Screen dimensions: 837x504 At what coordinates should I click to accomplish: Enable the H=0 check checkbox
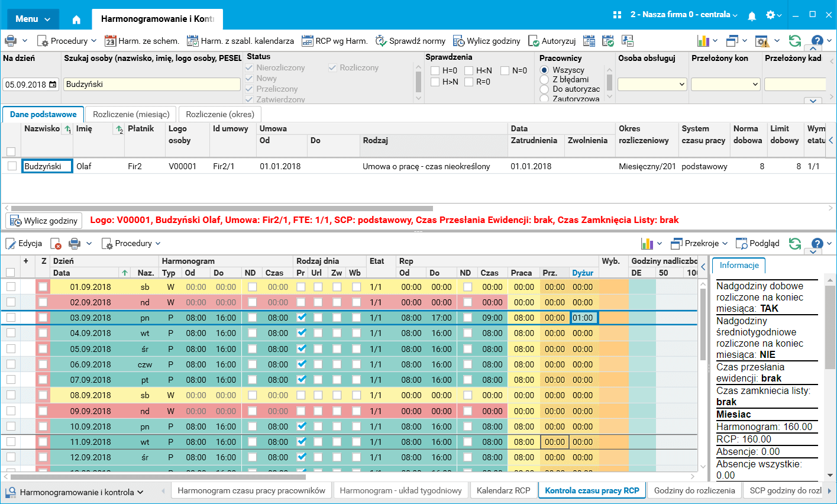point(435,70)
